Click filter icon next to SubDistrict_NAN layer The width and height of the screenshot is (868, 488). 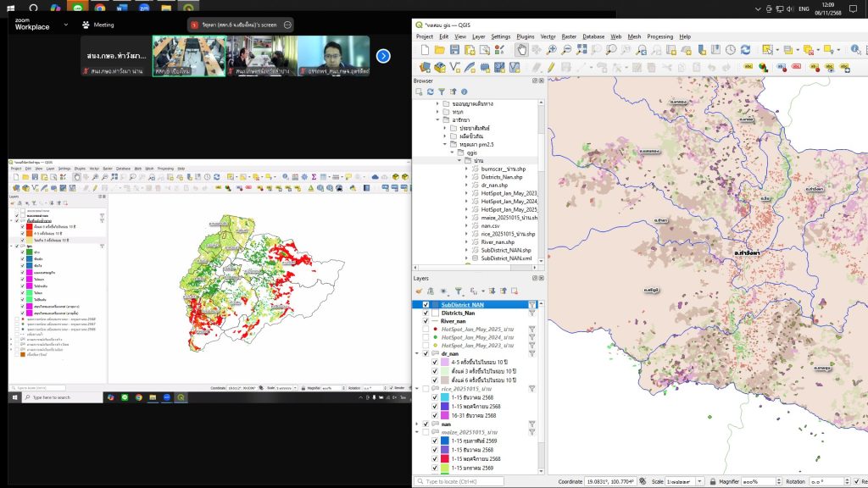click(531, 304)
